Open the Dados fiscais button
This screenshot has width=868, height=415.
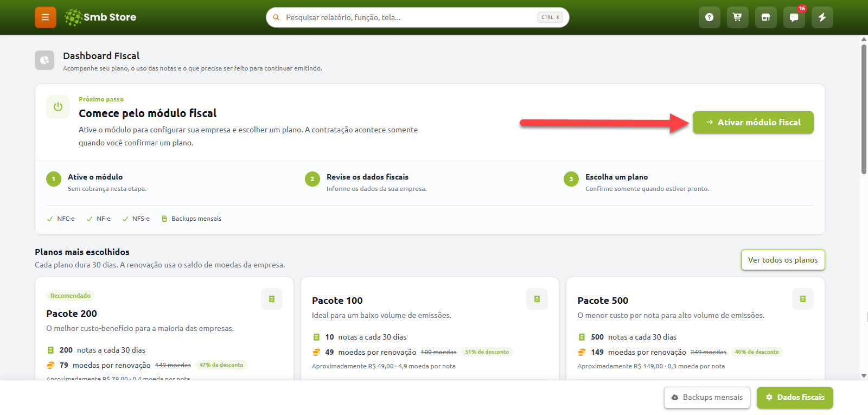795,397
